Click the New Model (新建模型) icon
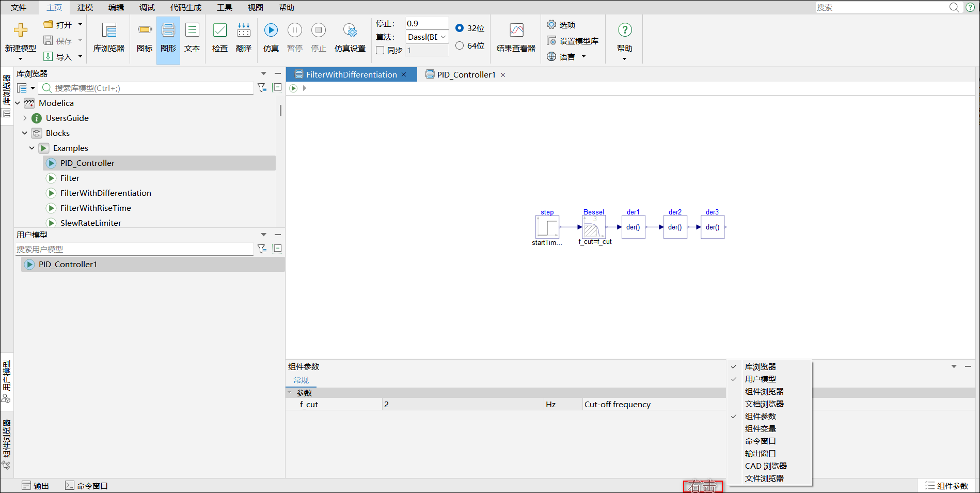Screen dimensions: 980x493 (21, 30)
